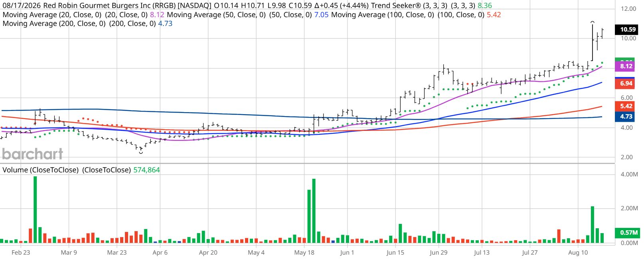The height and width of the screenshot is (259, 644).
Task: Click the 4.00M volume axis label
Action: click(x=629, y=174)
